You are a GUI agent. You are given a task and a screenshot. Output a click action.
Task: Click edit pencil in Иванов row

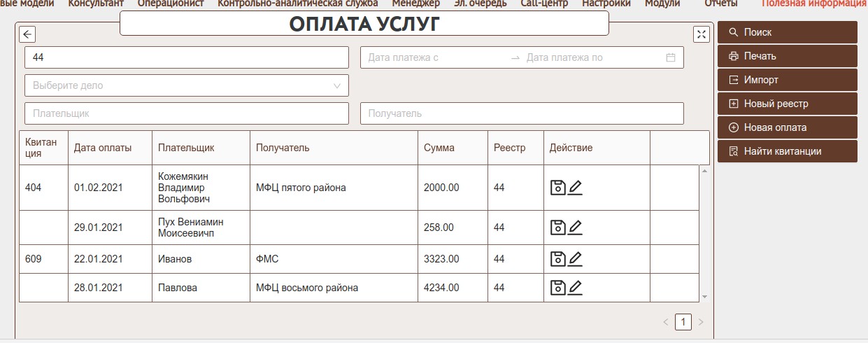tap(575, 259)
